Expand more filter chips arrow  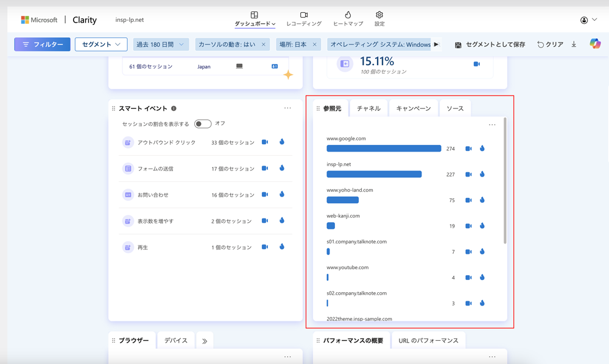[x=436, y=44]
